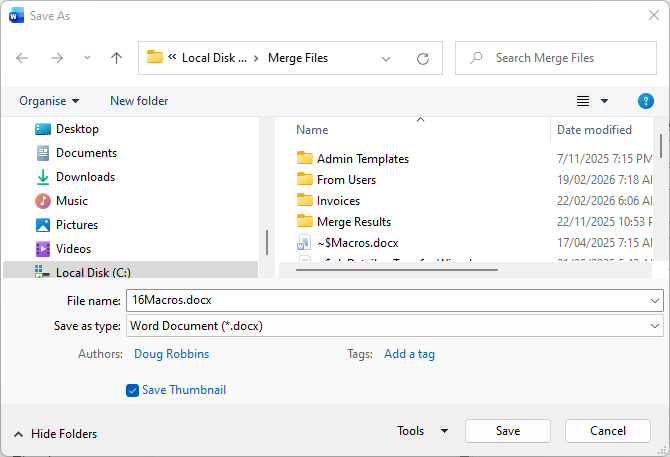Select Videos in the navigation pane
Image resolution: width=670 pixels, height=457 pixels.
click(x=73, y=249)
